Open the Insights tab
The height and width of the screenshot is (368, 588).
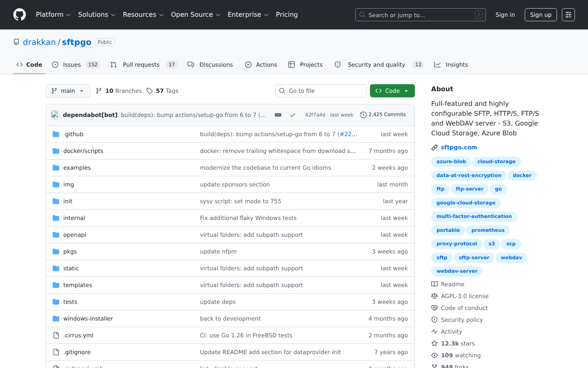point(451,65)
